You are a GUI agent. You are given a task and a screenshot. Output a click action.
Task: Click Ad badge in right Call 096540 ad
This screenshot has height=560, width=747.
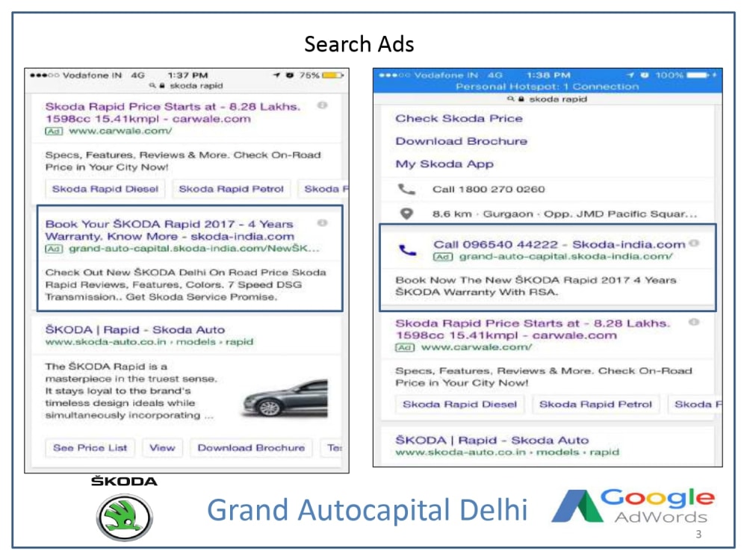point(442,257)
